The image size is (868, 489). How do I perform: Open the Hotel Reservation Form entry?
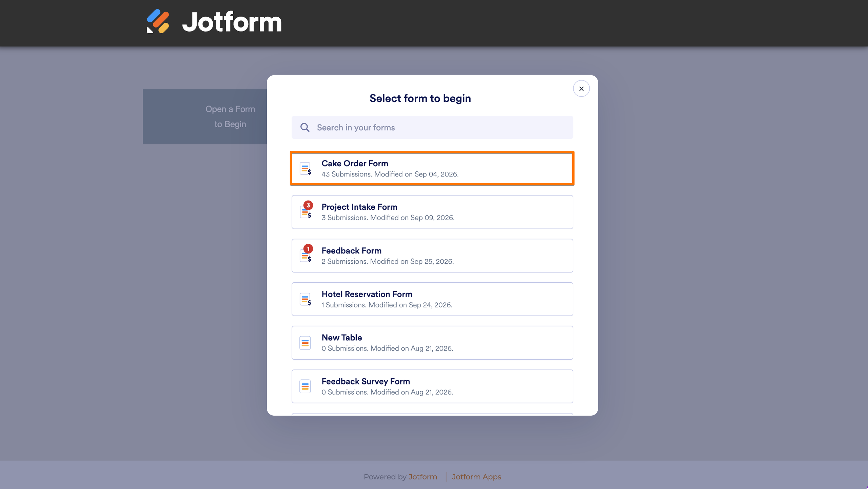point(432,299)
